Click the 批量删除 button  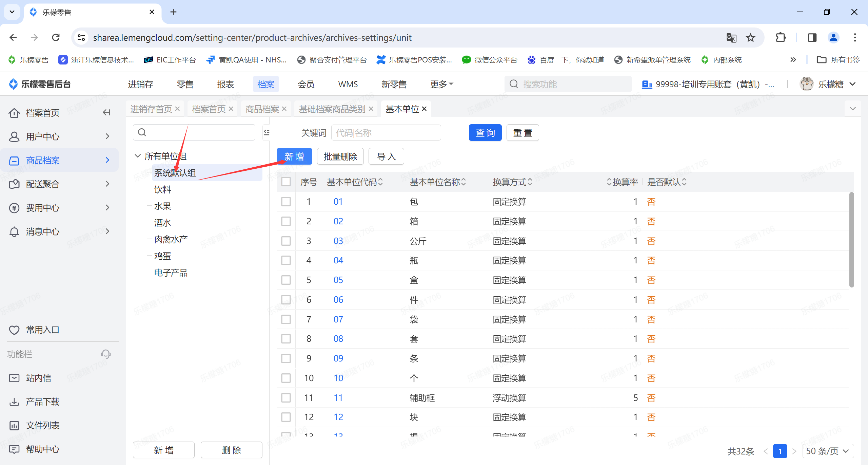click(x=340, y=156)
